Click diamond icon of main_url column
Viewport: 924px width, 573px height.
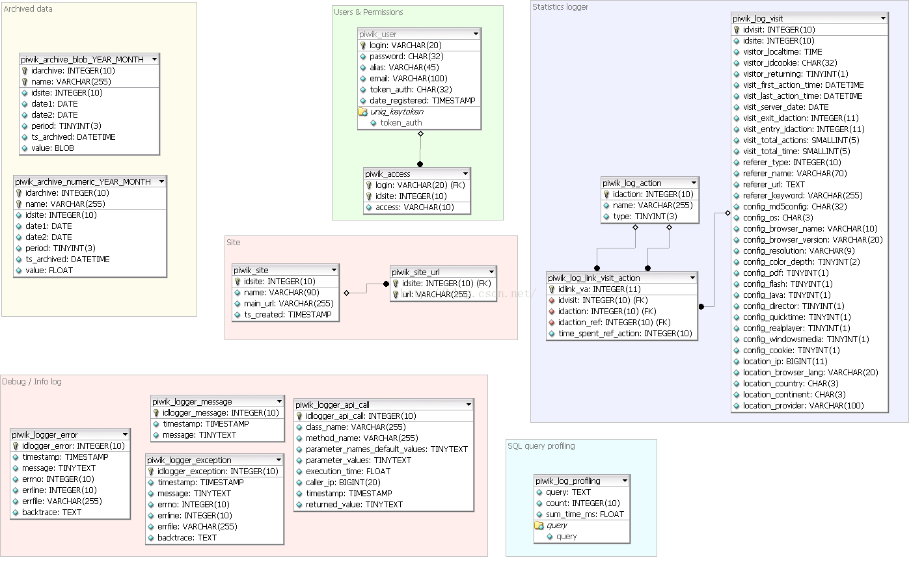click(x=238, y=304)
